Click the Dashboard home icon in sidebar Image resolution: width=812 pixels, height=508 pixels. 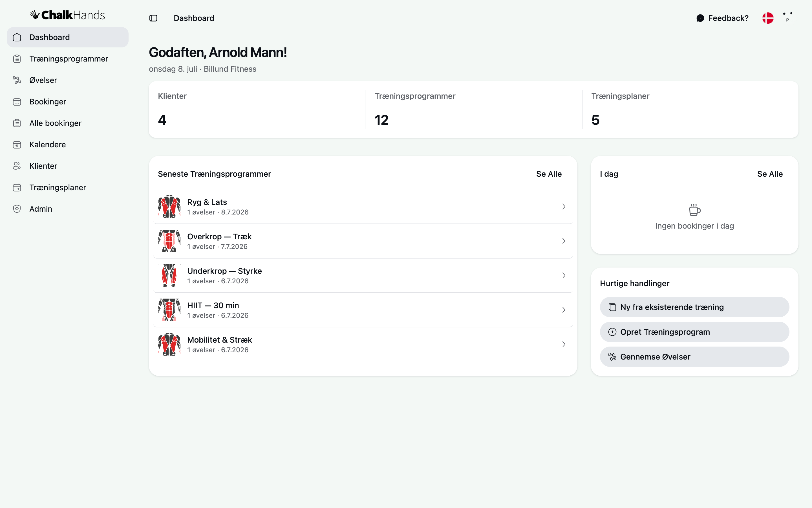(17, 37)
